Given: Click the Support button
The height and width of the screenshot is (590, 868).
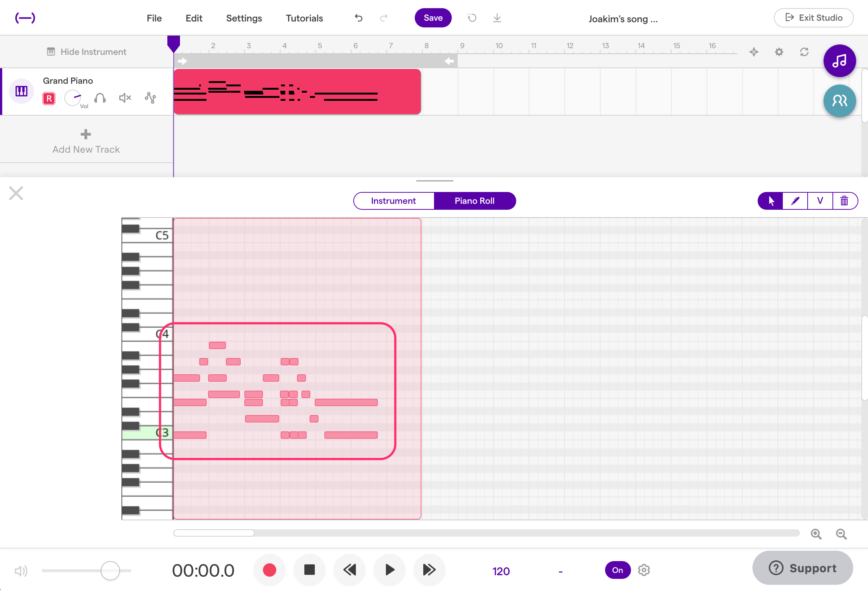Looking at the screenshot, I should 802,568.
